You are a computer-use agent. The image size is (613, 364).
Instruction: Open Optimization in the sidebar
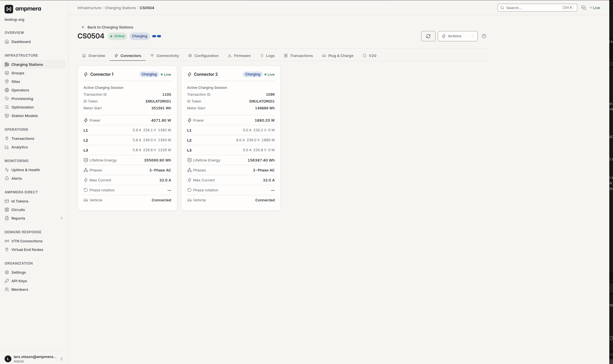[34, 107]
